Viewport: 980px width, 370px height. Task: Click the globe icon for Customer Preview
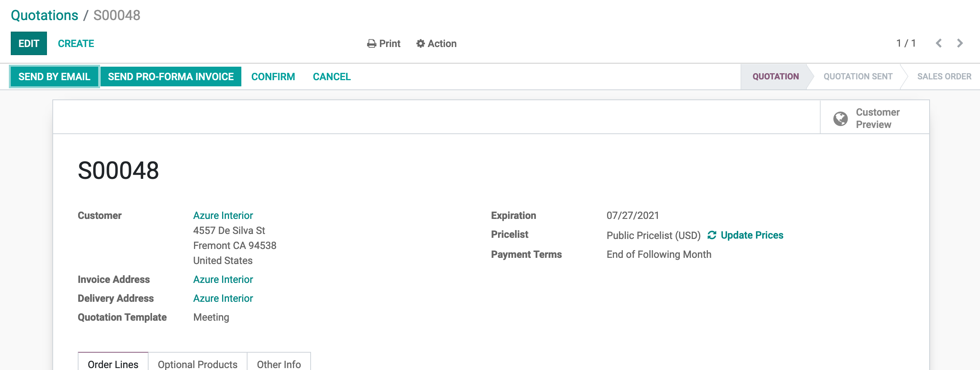tap(840, 118)
